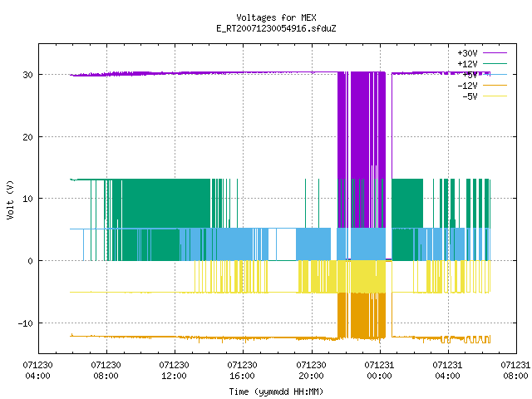Click the y-axis tick label 0

30,261
